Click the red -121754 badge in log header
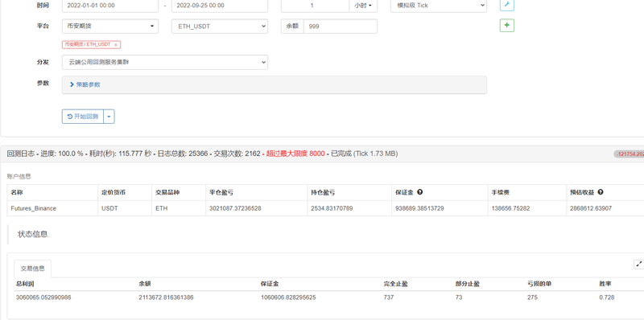Screen dimensions: 644x320 tap(630, 154)
